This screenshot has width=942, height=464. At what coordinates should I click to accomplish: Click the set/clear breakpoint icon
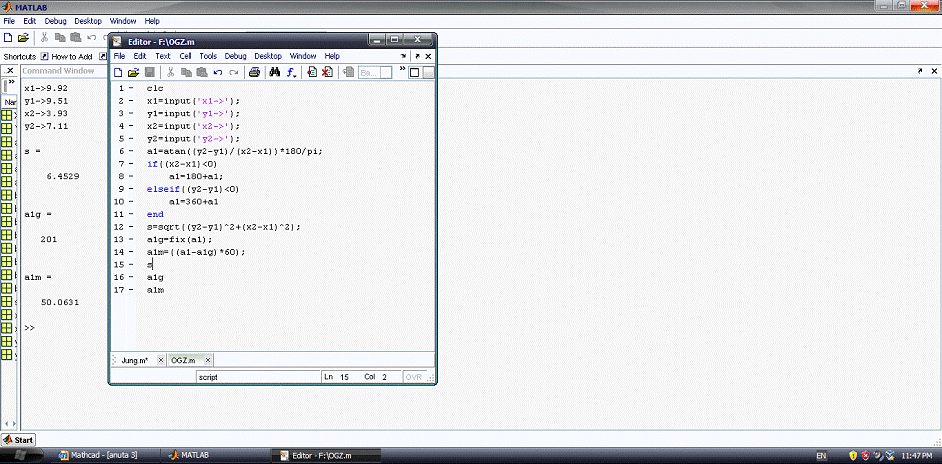pyautogui.click(x=312, y=72)
